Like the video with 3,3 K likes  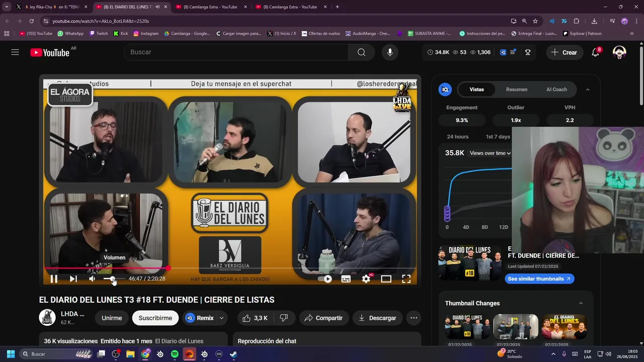tap(255, 318)
